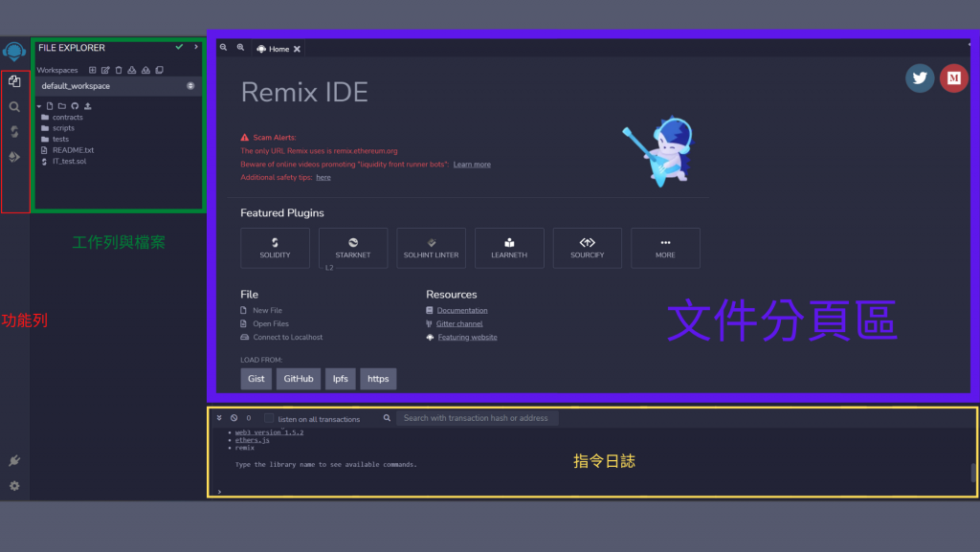Load from Ipfs button
980x552 pixels.
(341, 379)
